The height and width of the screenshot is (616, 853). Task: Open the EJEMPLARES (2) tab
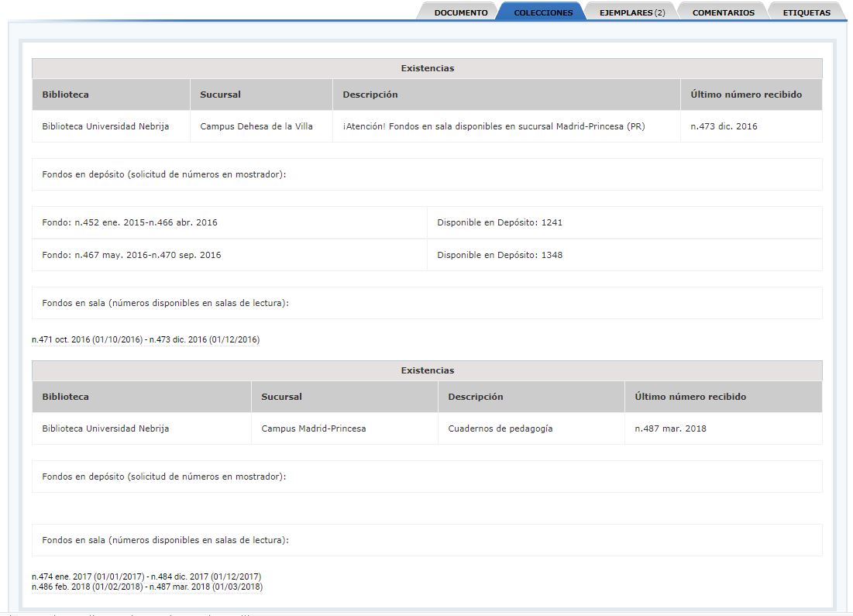coord(631,12)
